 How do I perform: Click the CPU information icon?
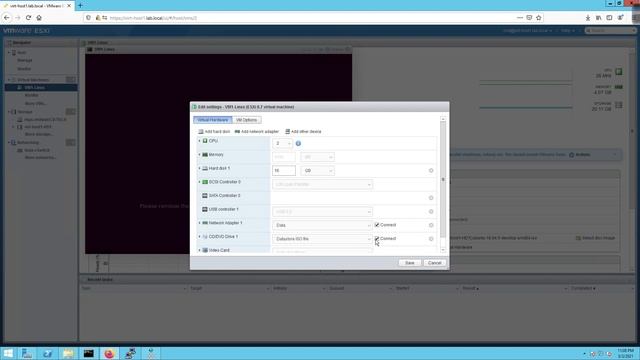pyautogui.click(x=298, y=144)
